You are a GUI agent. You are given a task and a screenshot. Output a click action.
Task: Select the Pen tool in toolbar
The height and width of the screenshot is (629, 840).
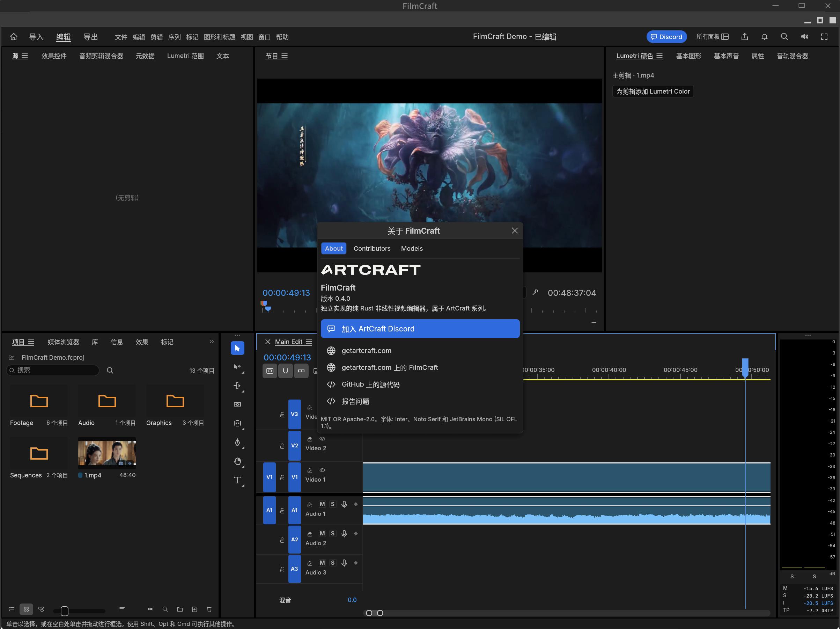237,442
